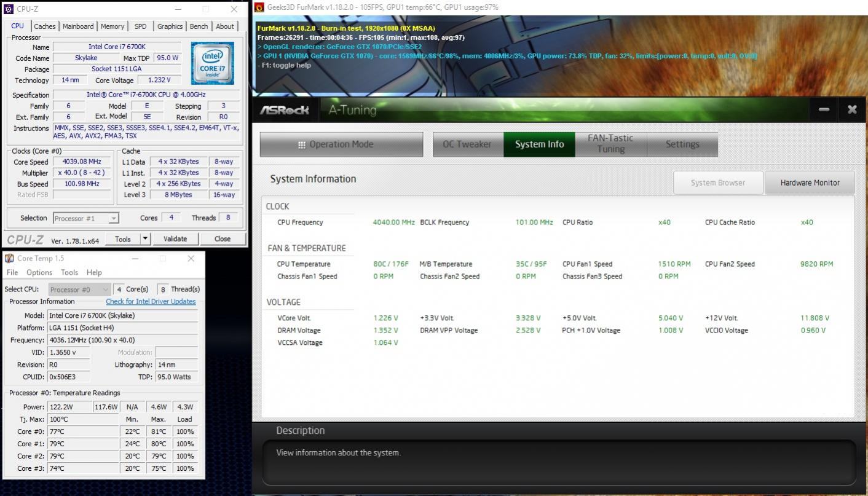Screen dimensions: 868x496
Task: Go to the About tab in CPU-Z
Action: coord(225,26)
